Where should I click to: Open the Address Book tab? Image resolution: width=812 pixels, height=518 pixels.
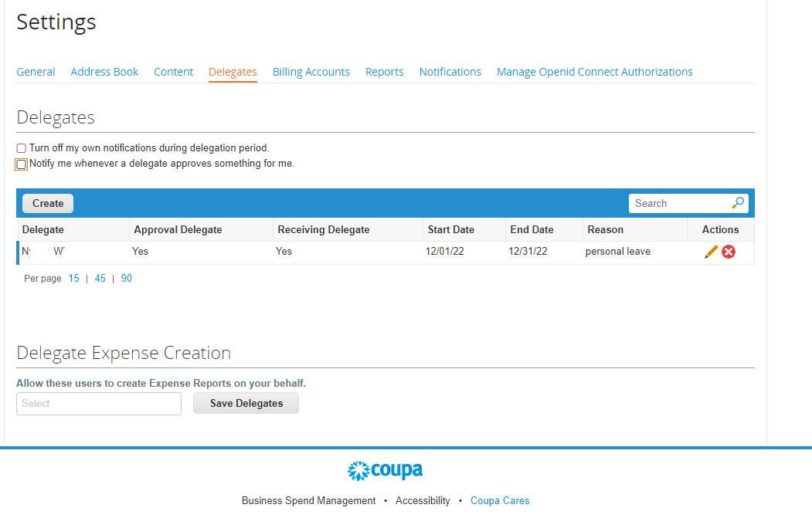point(104,72)
